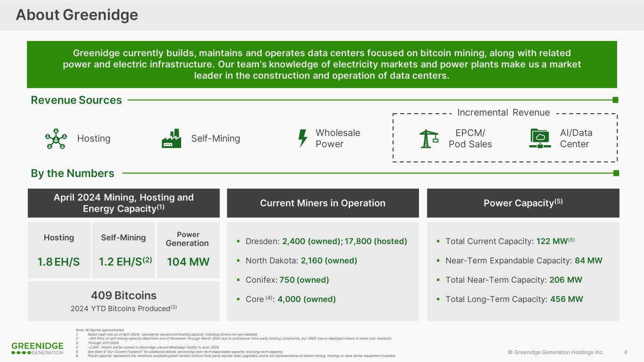The width and height of the screenshot is (644, 362).
Task: Click 'Total Near-Term Capacity: 206 MW' line
Action: pos(510,280)
